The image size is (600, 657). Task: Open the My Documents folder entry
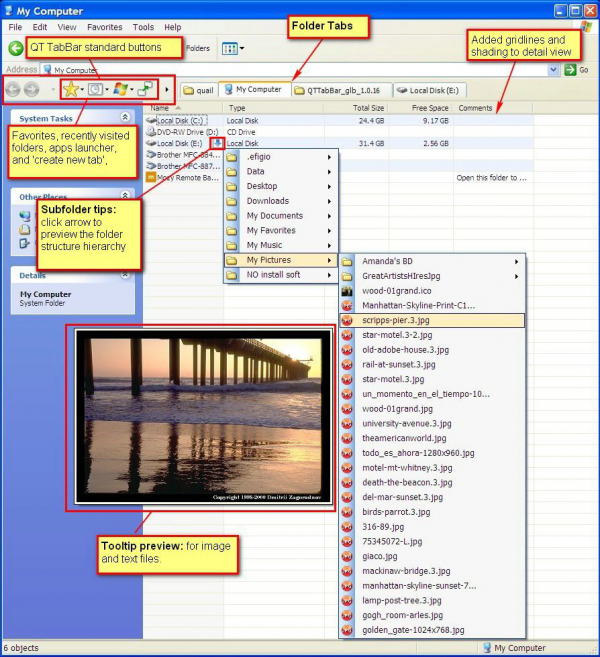coord(281,216)
